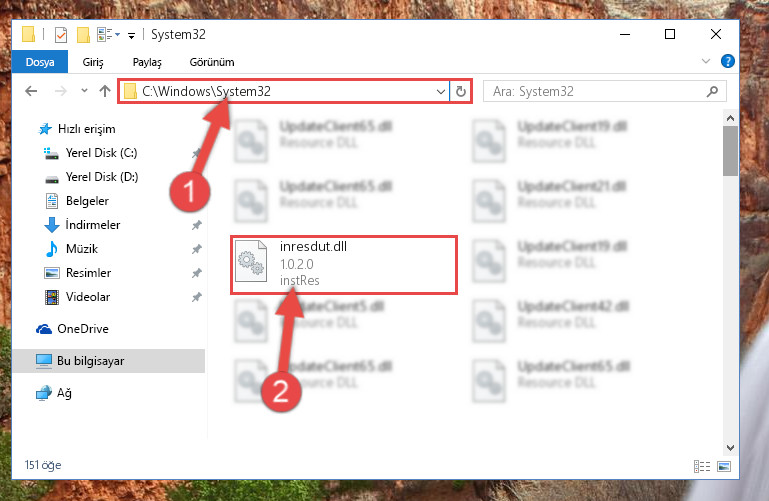Click the search magnifier icon
This screenshot has height=501, width=769.
click(x=712, y=91)
